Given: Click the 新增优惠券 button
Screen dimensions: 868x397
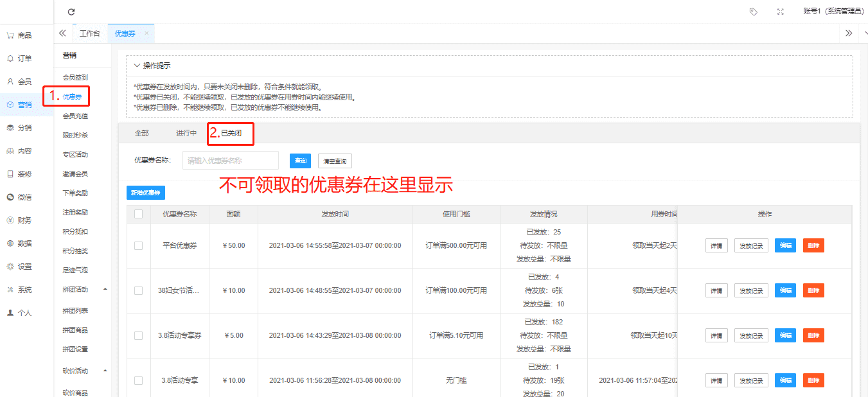Looking at the screenshot, I should pyautogui.click(x=146, y=193).
